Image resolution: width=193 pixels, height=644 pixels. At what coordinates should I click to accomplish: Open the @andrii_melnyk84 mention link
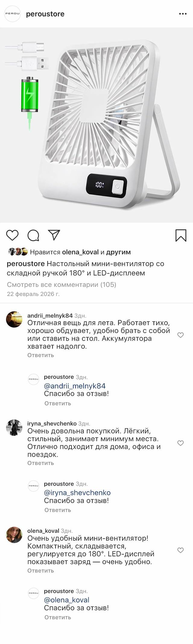pos(75,386)
